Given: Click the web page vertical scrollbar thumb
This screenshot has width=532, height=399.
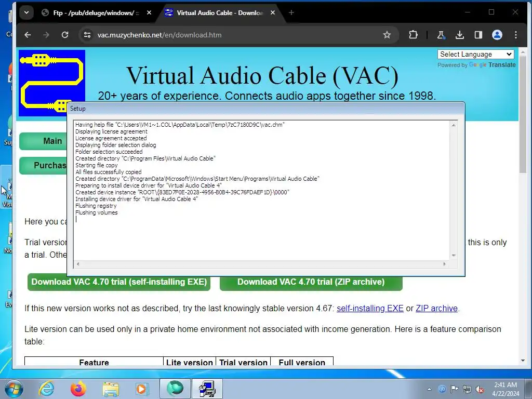Looking at the screenshot, I should point(523,115).
